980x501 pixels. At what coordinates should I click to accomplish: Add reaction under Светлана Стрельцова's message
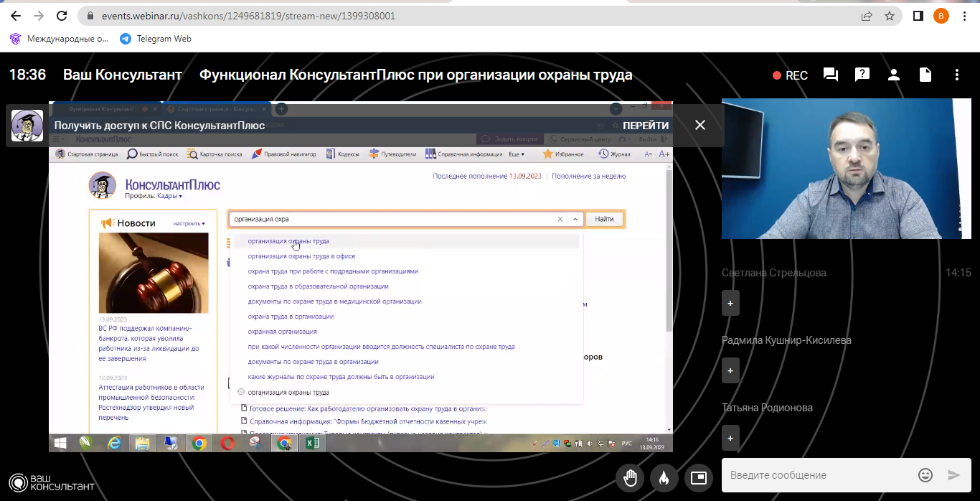point(730,303)
